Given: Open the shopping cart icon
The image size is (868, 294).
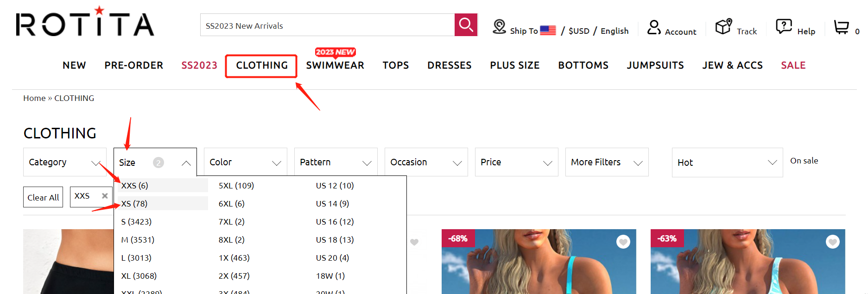Looking at the screenshot, I should 841,27.
